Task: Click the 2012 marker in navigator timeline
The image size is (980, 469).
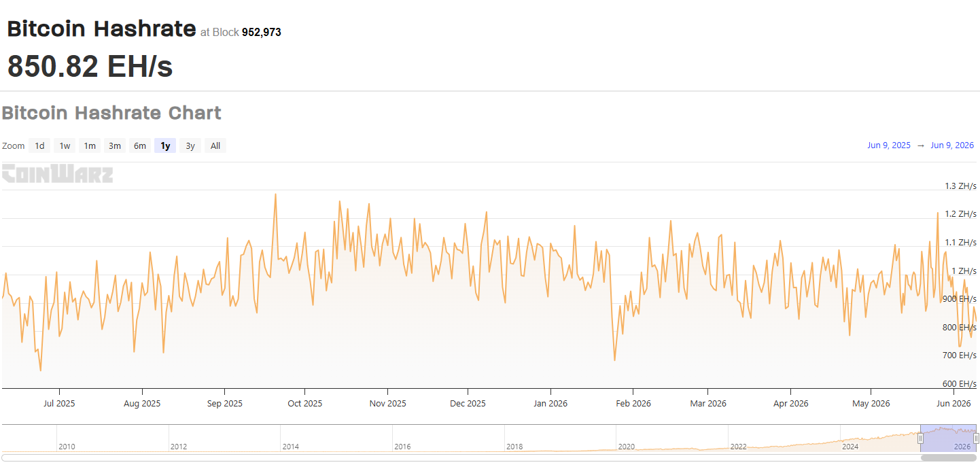Action: click(x=179, y=447)
